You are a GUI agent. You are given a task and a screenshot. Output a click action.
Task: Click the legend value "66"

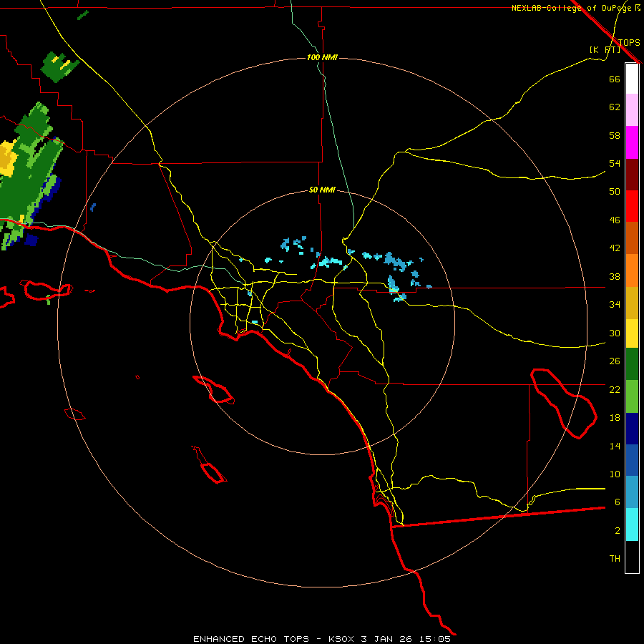[615, 79]
